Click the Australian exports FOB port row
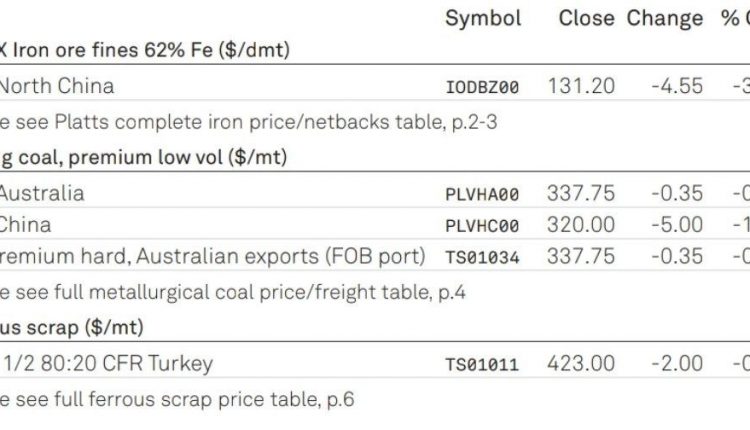 [x=375, y=255]
